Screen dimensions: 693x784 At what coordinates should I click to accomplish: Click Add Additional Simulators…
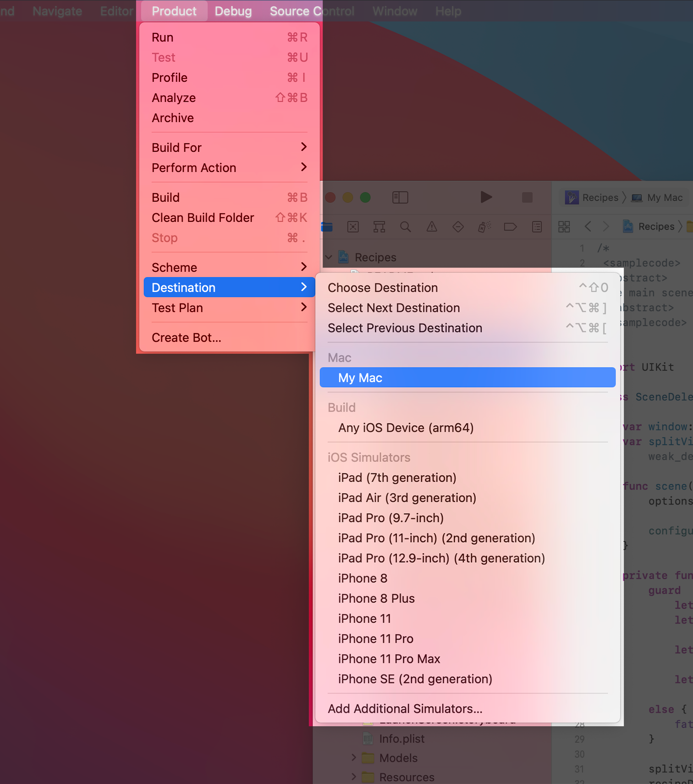(467, 709)
